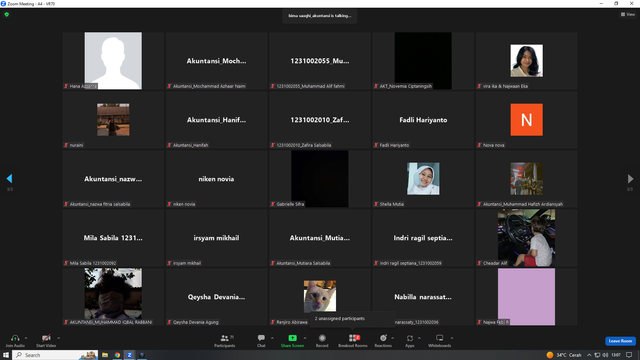Expand chat options arrow beside Chat
The width and height of the screenshot is (640, 360).
click(x=272, y=338)
